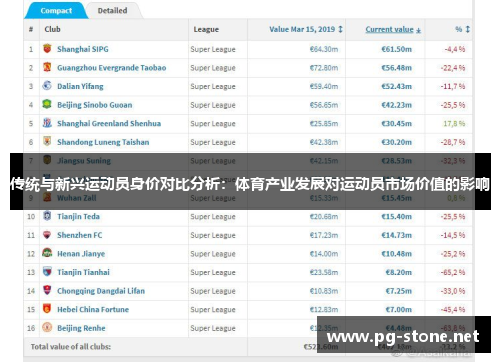Sort by the Current value column
The width and height of the screenshot is (500, 362).
(393, 29)
